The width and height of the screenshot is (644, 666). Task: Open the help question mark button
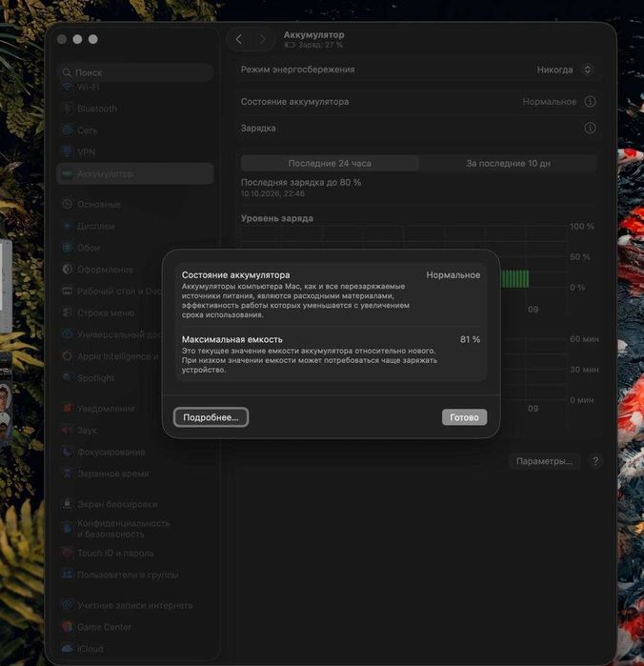(x=595, y=461)
